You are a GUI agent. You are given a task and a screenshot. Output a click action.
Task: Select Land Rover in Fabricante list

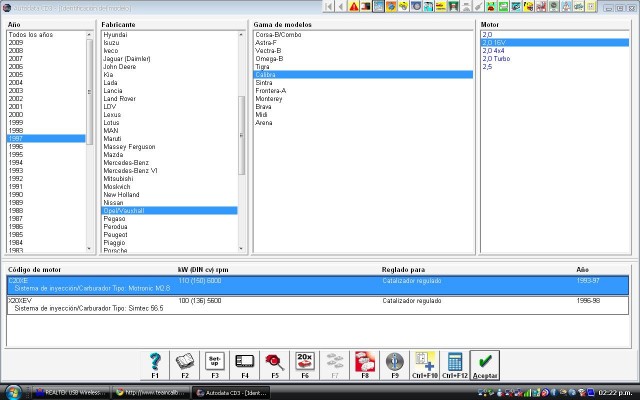point(169,99)
